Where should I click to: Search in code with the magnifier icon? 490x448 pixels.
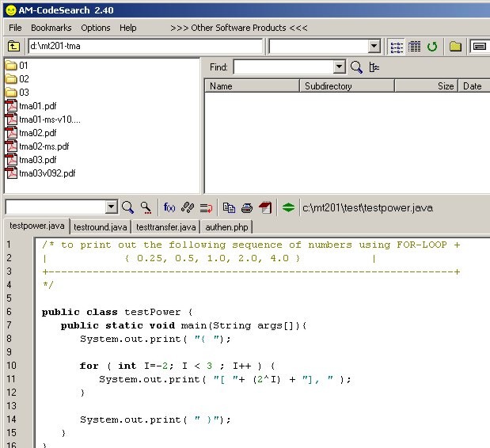pyautogui.click(x=127, y=207)
